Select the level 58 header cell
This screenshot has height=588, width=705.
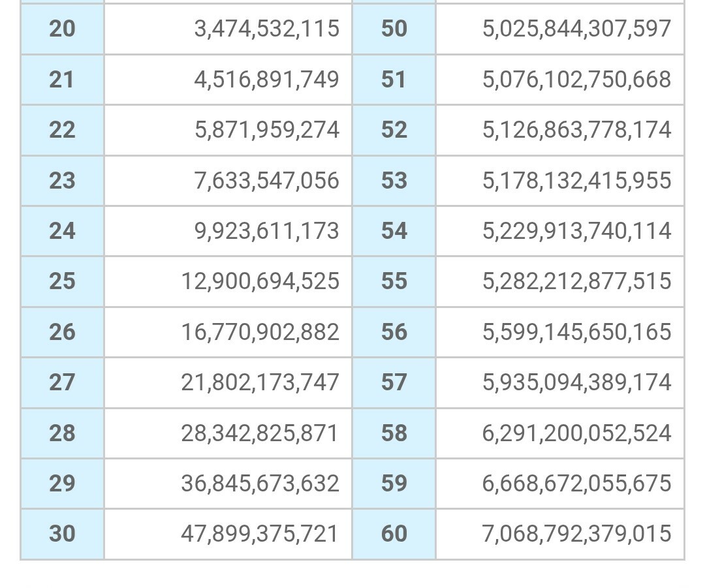[394, 433]
